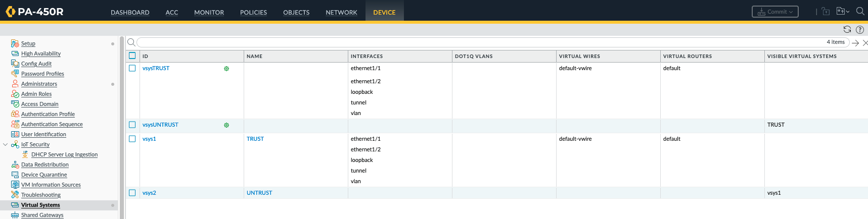Click the DHCP Server Log Ingestion icon
Viewport: 868px width, 219px height.
(x=25, y=154)
